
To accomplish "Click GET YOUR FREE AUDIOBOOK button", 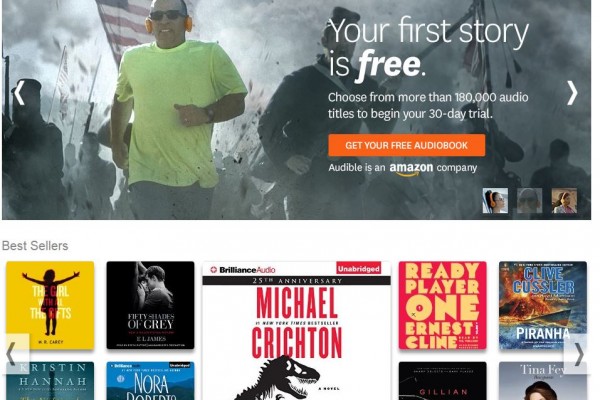I will tap(406, 145).
